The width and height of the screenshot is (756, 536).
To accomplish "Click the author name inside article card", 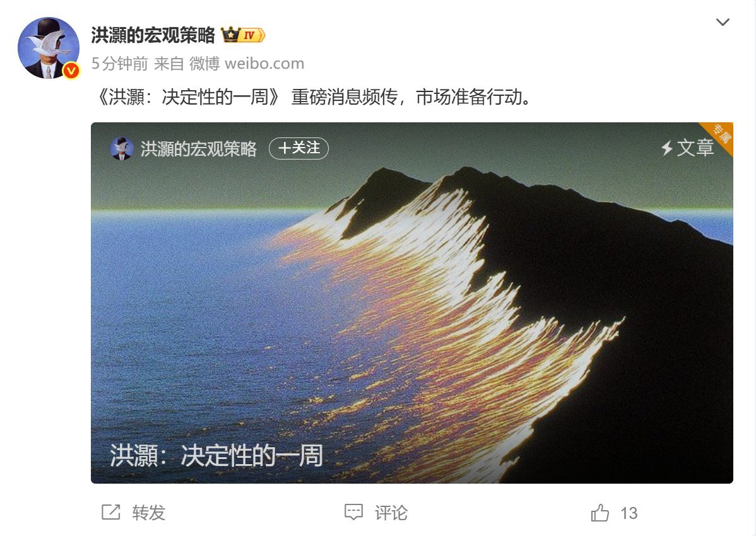I will [x=199, y=149].
